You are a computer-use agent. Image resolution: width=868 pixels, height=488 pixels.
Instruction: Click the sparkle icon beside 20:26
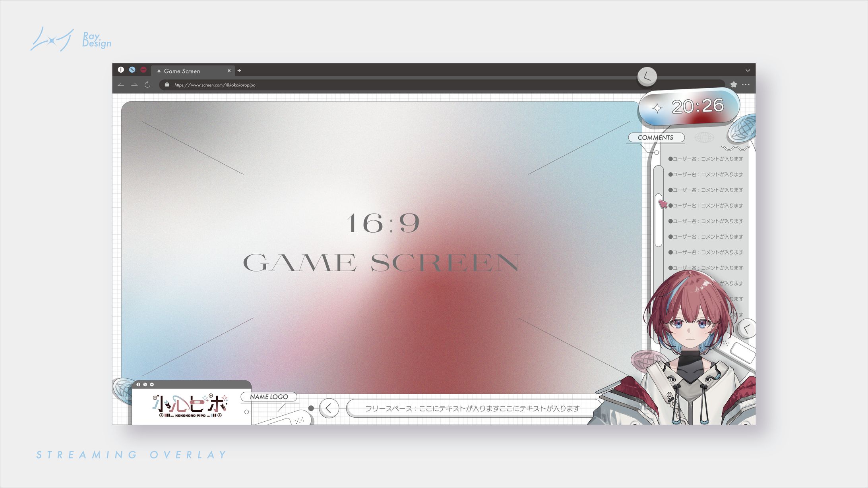tap(657, 108)
